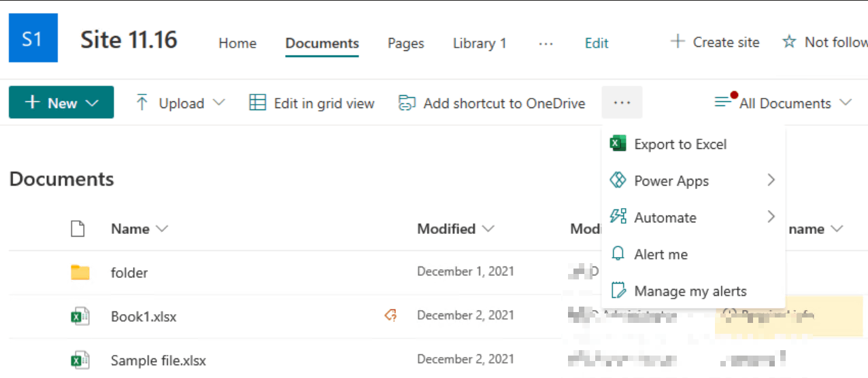
Task: Click the Sample file.xlsx Excel icon
Action: [x=80, y=360]
